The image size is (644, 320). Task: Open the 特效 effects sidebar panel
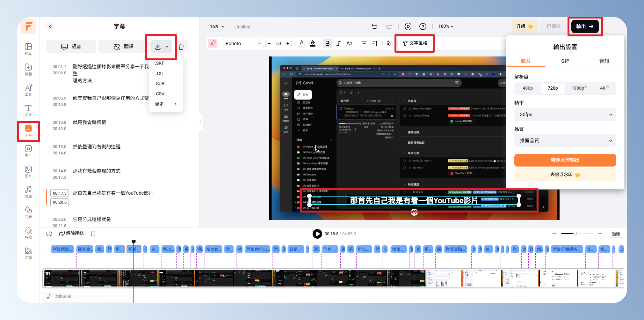28,233
